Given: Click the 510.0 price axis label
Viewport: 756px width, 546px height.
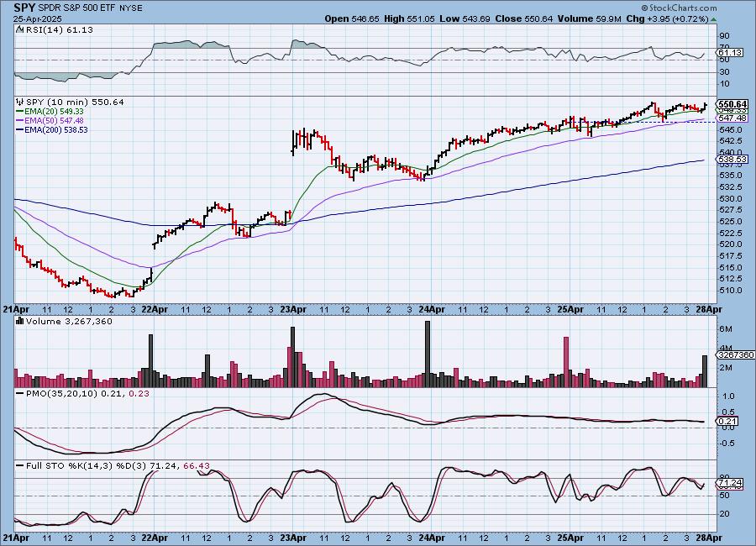Looking at the screenshot, I should pyautogui.click(x=732, y=291).
